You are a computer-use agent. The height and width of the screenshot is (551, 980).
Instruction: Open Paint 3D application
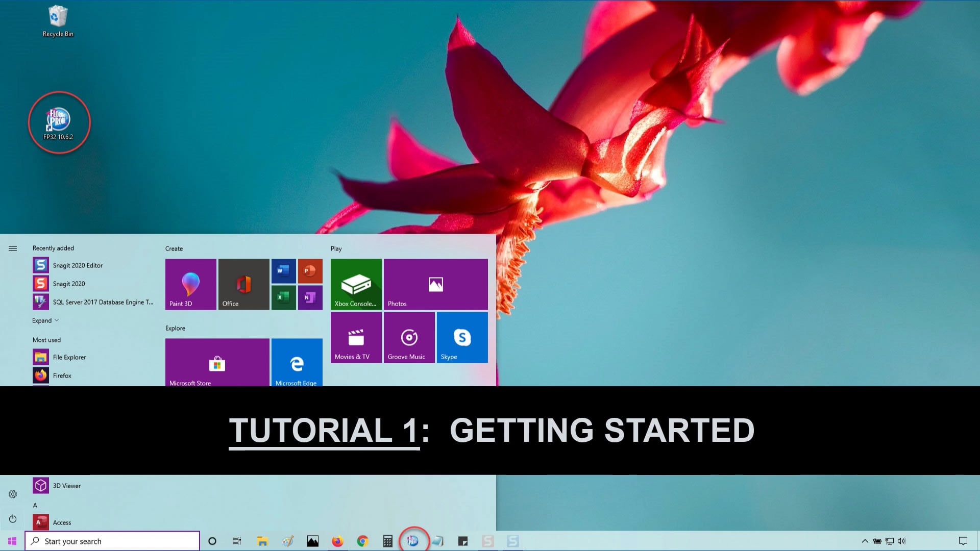(x=190, y=283)
